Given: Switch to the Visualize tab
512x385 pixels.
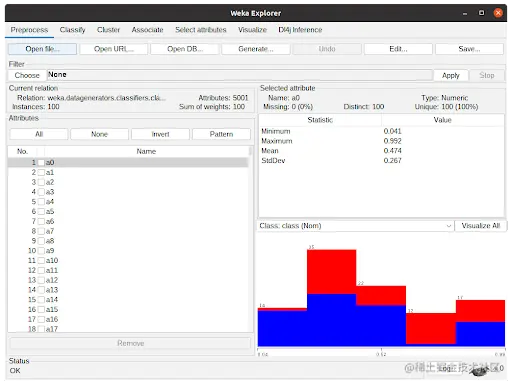Looking at the screenshot, I should tap(252, 30).
